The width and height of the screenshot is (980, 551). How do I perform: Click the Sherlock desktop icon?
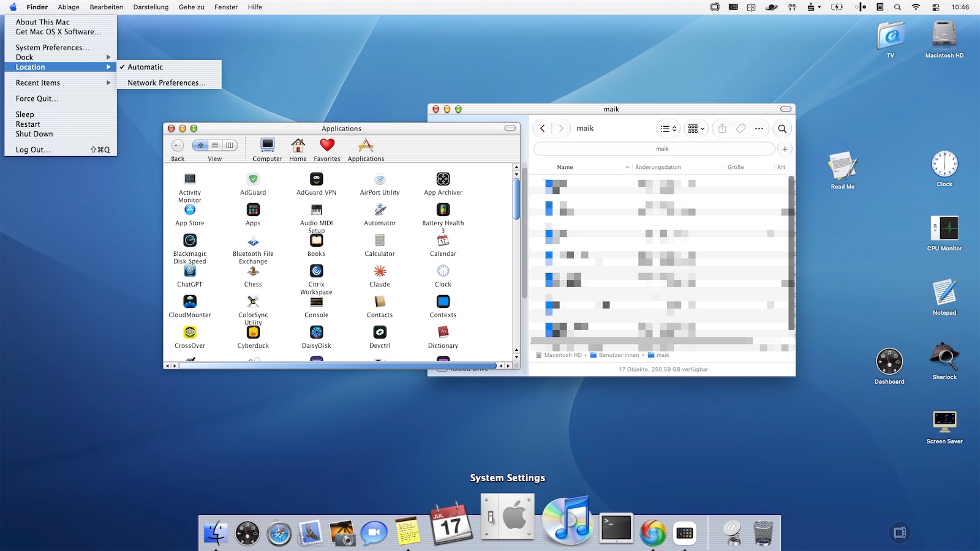(x=944, y=356)
